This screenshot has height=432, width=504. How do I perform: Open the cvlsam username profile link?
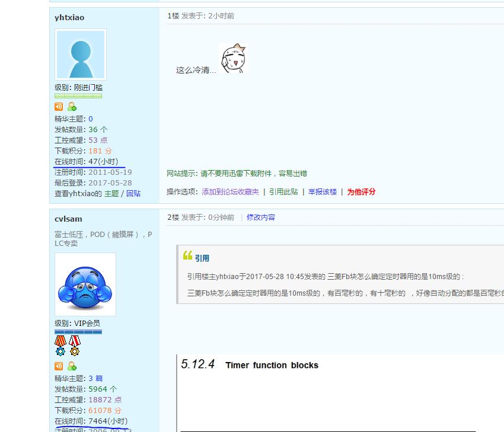pyautogui.click(x=68, y=219)
